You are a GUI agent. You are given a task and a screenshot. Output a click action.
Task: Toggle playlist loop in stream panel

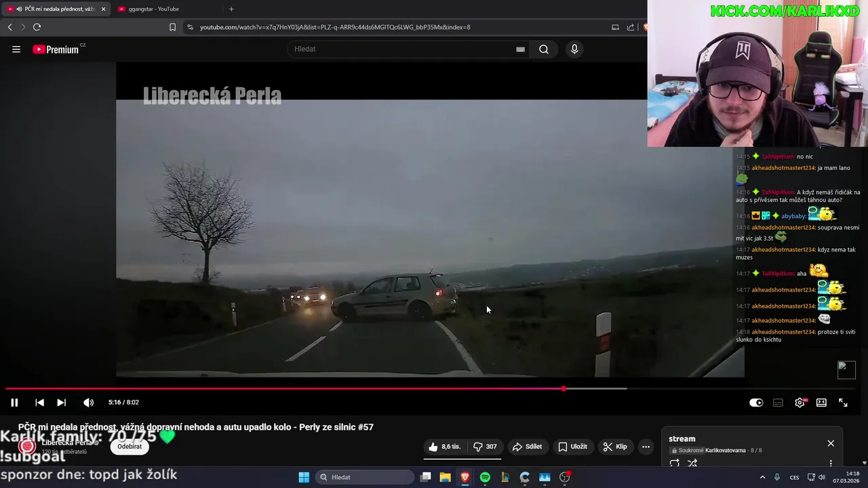pyautogui.click(x=675, y=464)
